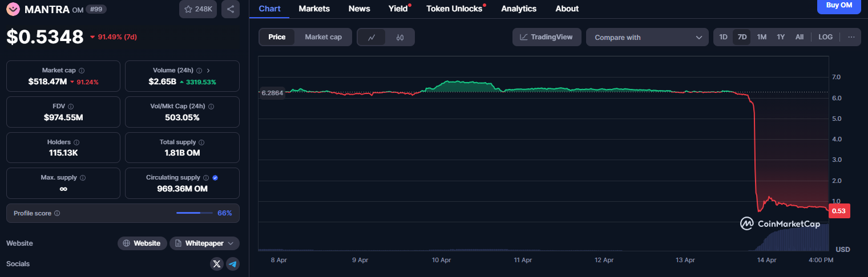
Task: Open Max. supply info icon
Action: tap(82, 178)
